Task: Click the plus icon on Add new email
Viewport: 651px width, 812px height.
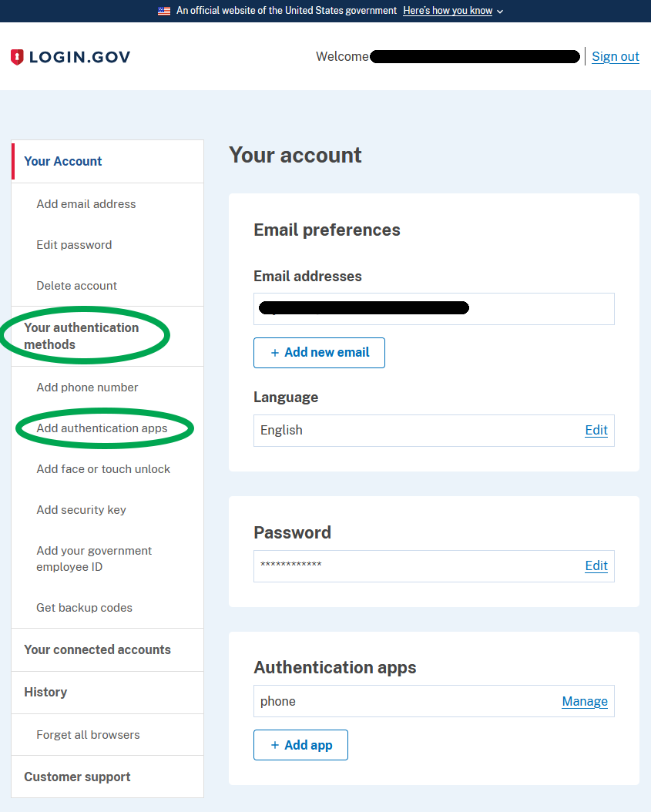Action: tap(274, 353)
